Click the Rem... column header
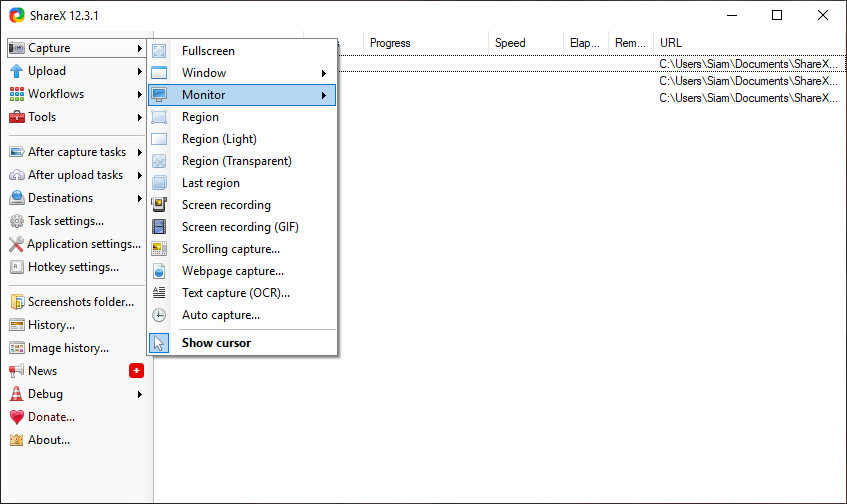This screenshot has height=504, width=847. pos(631,43)
